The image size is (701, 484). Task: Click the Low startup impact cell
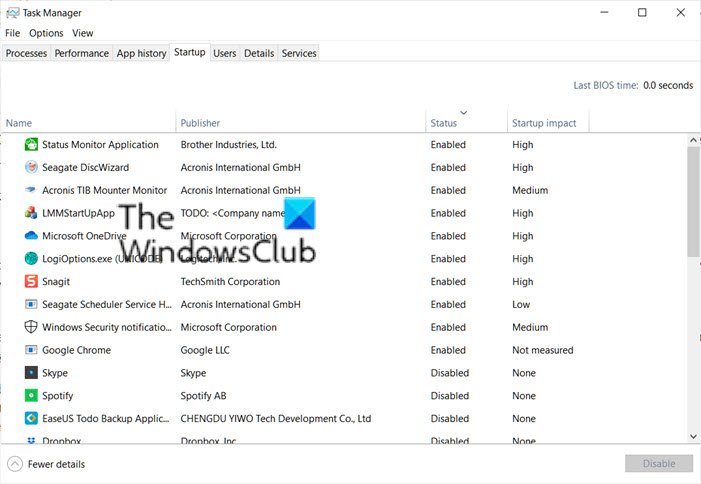tap(521, 304)
